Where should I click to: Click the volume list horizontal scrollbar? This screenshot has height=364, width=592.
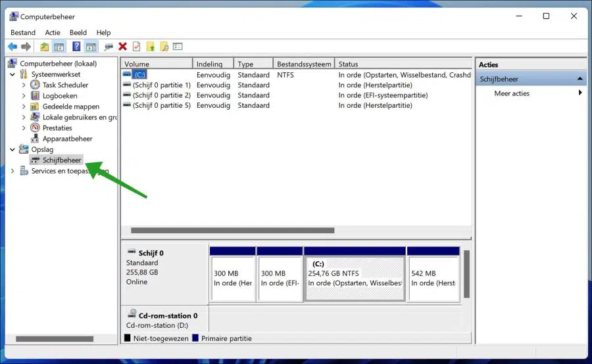coord(233,230)
